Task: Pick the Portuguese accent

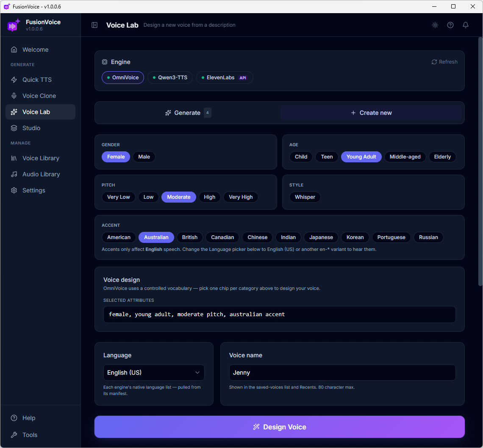Action: [x=391, y=237]
